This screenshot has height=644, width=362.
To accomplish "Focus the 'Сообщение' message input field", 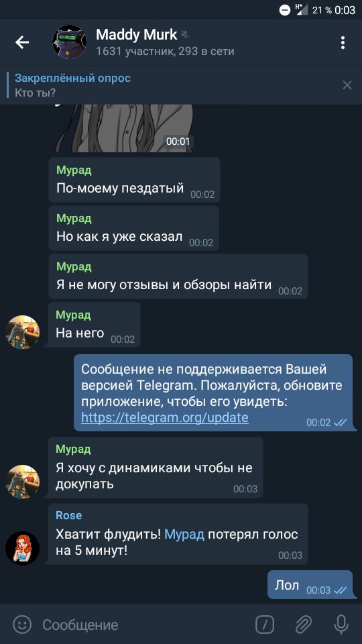I will coord(143,625).
